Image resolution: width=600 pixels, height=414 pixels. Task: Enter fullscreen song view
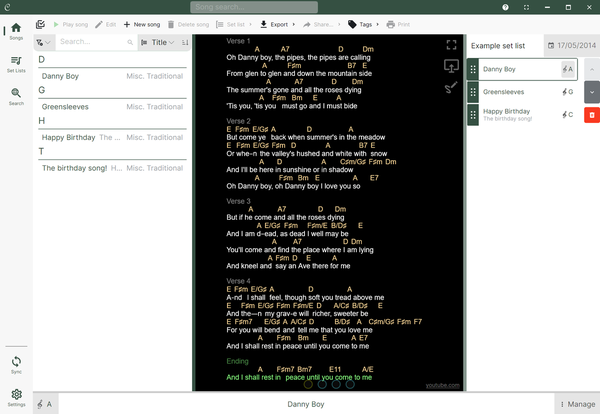tap(452, 45)
